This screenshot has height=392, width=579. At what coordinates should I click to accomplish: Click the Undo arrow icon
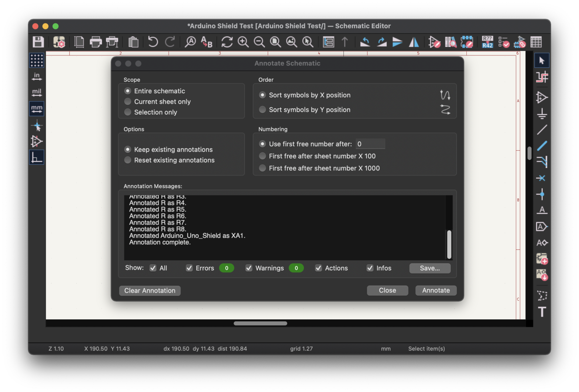coord(153,42)
